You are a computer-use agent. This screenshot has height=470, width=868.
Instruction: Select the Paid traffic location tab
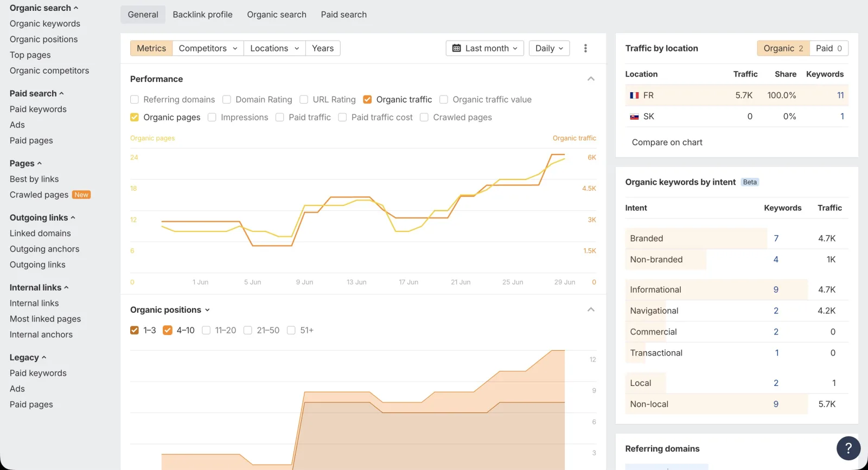(828, 48)
